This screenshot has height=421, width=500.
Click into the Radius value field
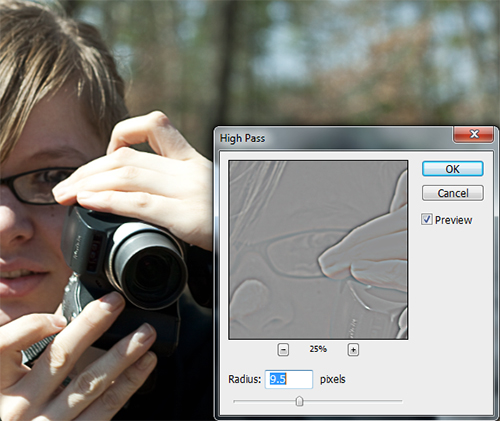(x=289, y=379)
